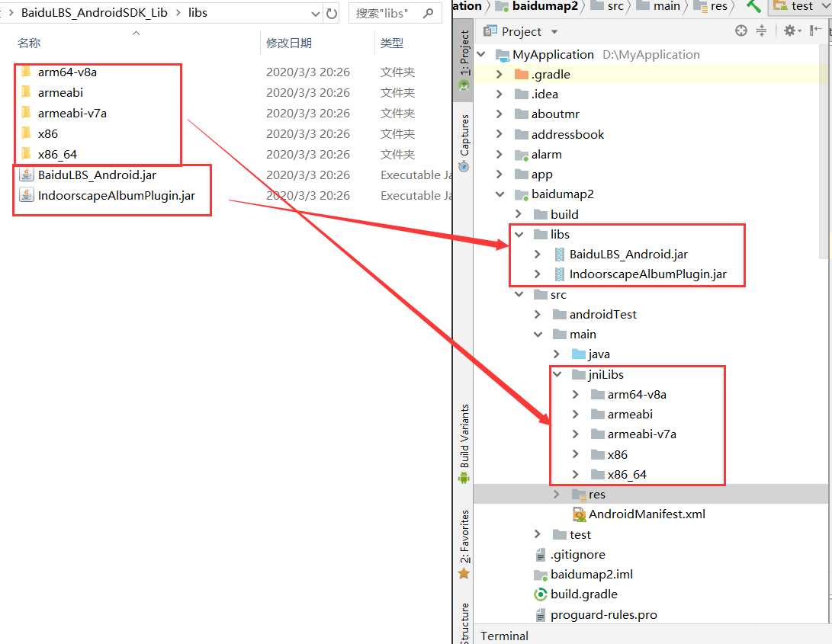Screen dimensions: 832x644
Task: Expand the .idea folder node
Action: click(x=499, y=94)
